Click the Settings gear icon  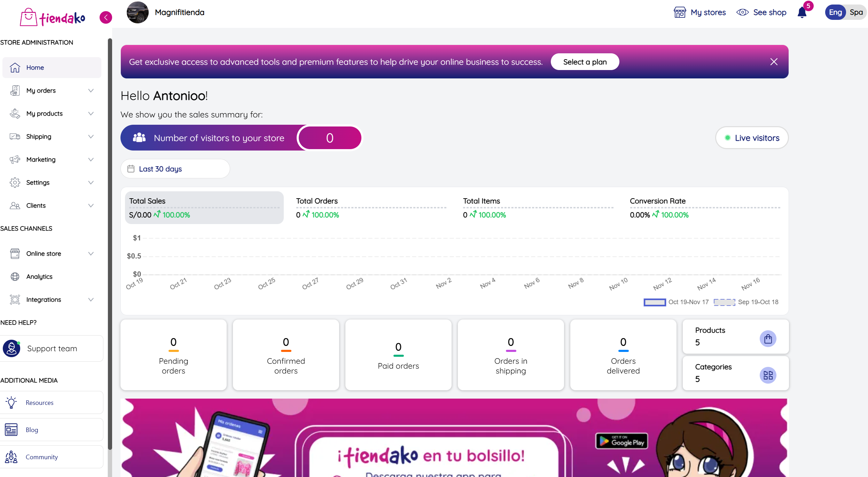pos(15,183)
